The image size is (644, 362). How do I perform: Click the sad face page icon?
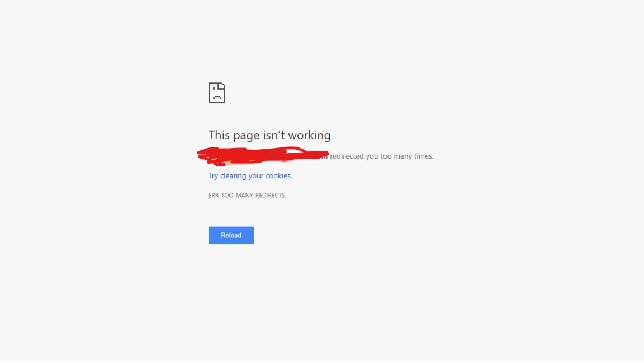tap(217, 93)
